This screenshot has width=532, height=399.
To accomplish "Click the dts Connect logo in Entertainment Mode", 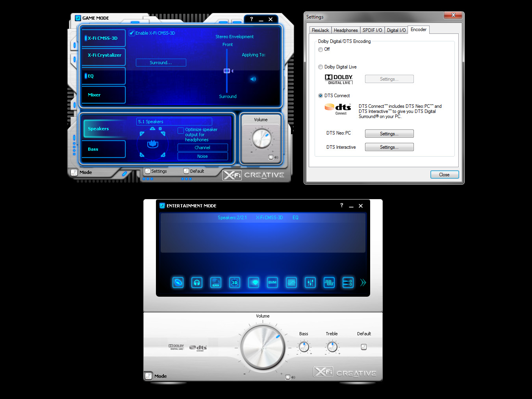I will [x=198, y=348].
